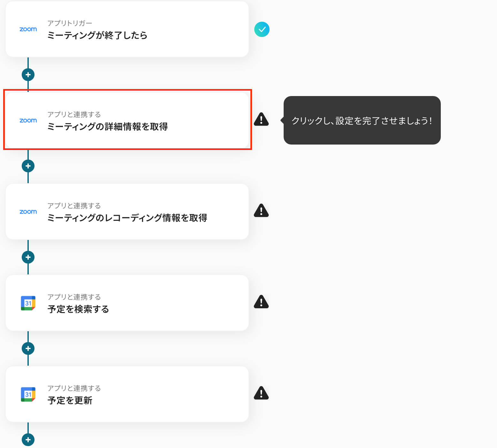Open the ミーティングが終了したら trigger card
This screenshot has height=448, width=497.
[127, 29]
